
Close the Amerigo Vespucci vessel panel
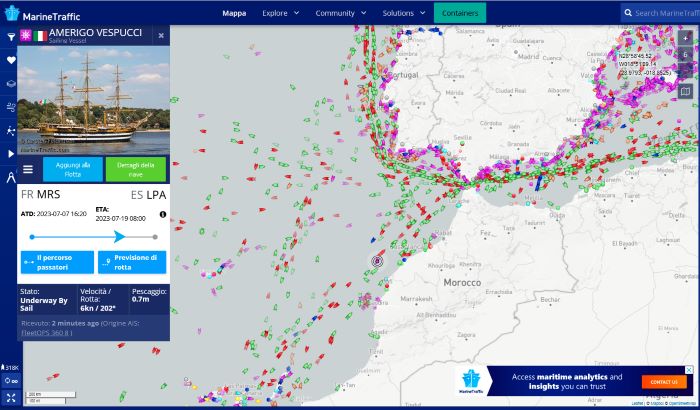(161, 35)
